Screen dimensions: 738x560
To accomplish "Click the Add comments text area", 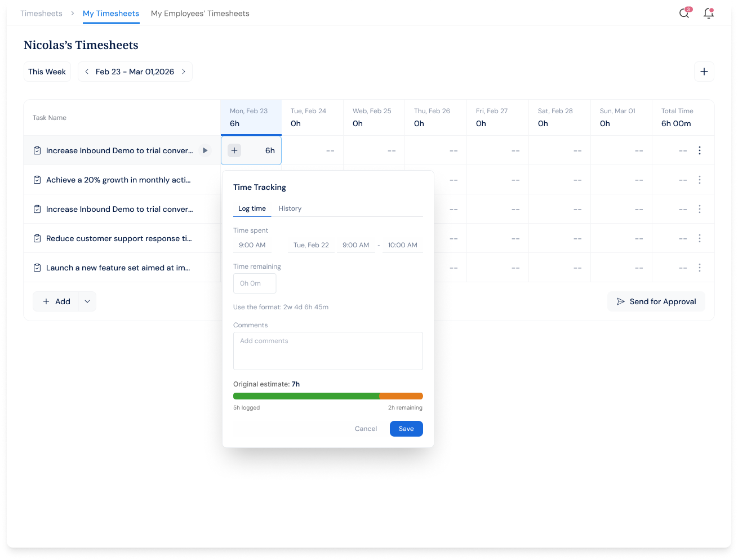I will pos(328,351).
